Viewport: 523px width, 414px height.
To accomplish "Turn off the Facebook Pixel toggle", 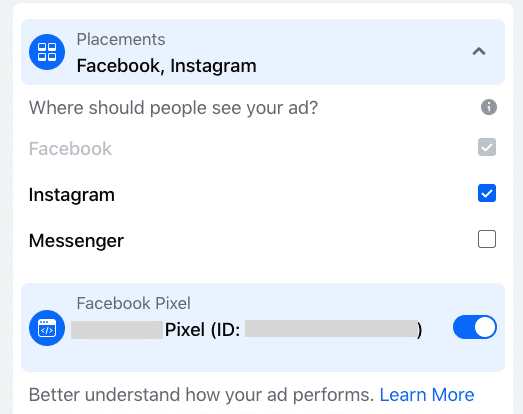I will (x=475, y=327).
